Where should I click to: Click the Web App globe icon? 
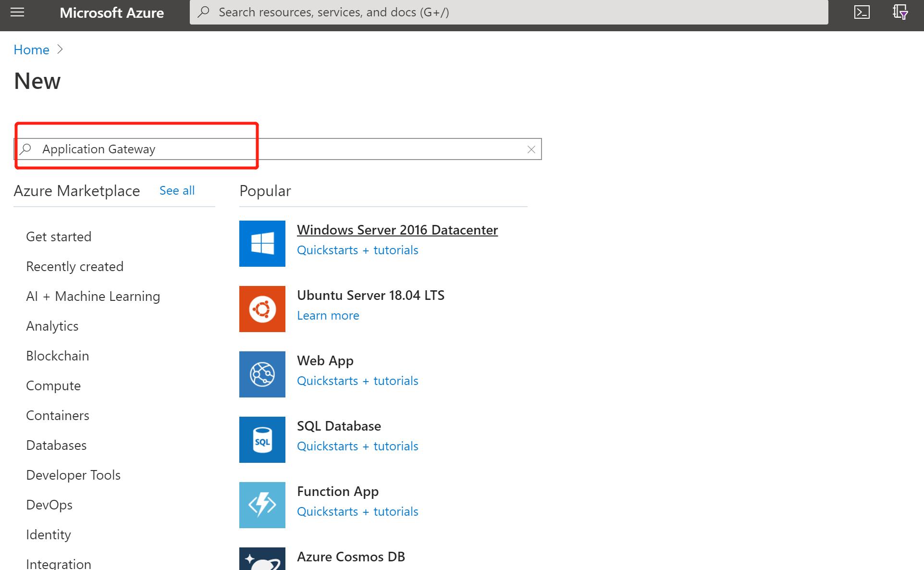tap(262, 374)
